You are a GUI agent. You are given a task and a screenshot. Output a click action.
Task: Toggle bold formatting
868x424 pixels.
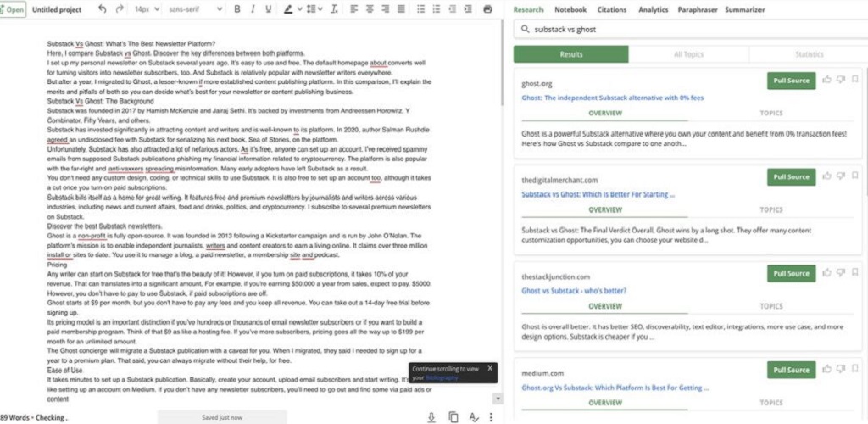237,9
